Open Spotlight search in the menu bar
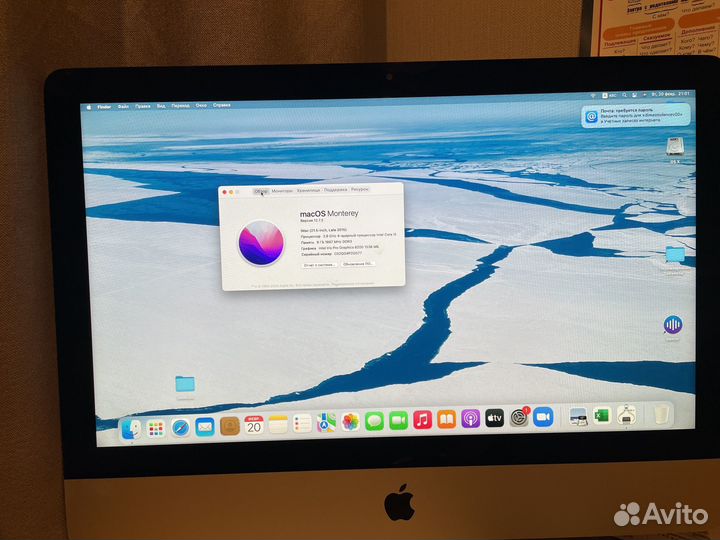This screenshot has width=720, height=540. [x=624, y=95]
